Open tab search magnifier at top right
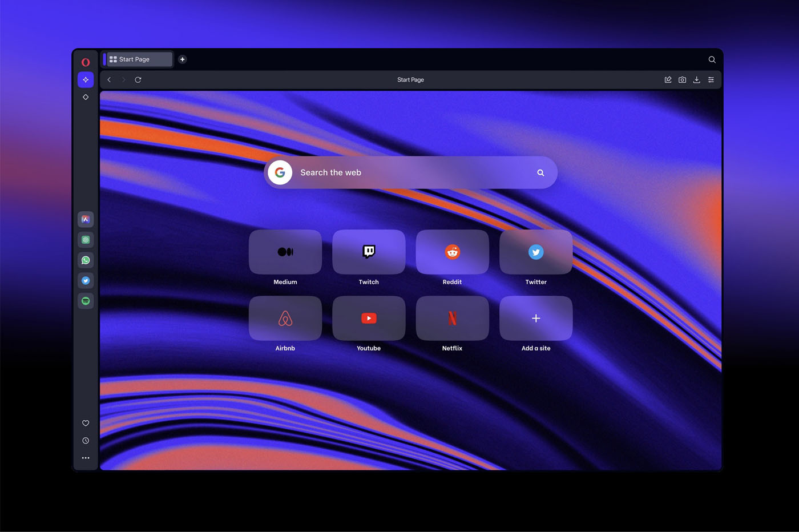Image resolution: width=799 pixels, height=532 pixels. click(x=712, y=59)
